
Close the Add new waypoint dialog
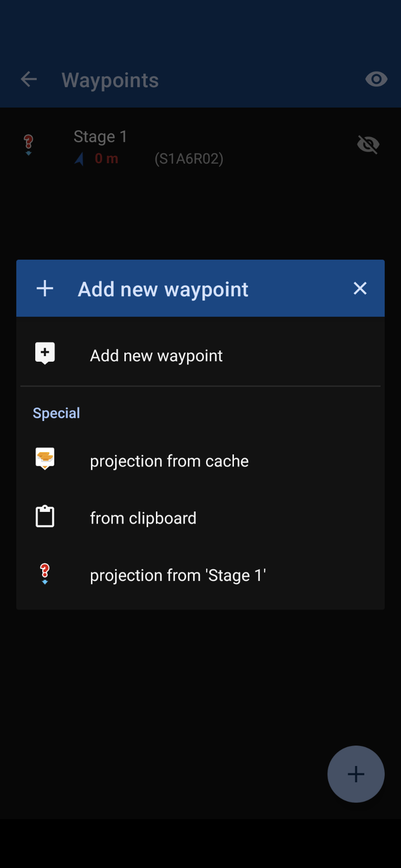point(360,288)
